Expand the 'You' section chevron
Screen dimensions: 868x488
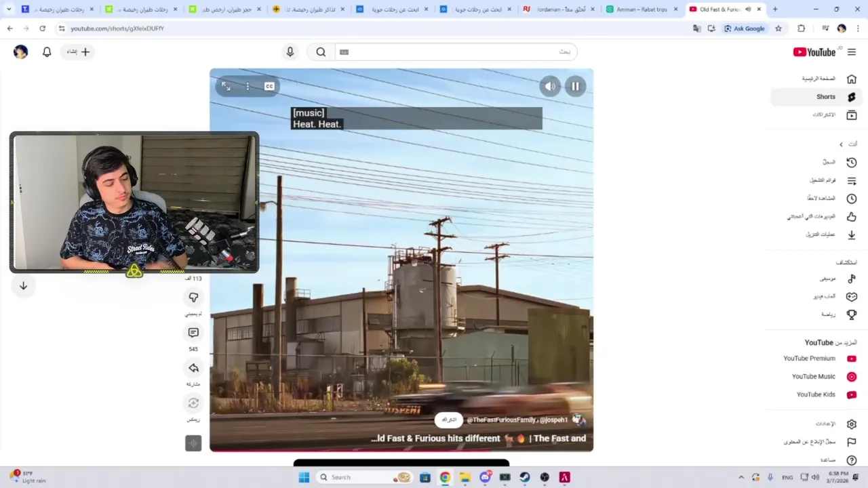(x=841, y=144)
